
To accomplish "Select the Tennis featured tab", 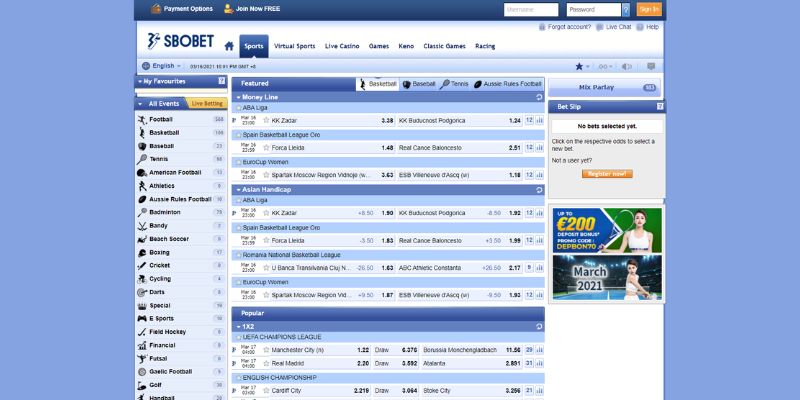I will 454,84.
